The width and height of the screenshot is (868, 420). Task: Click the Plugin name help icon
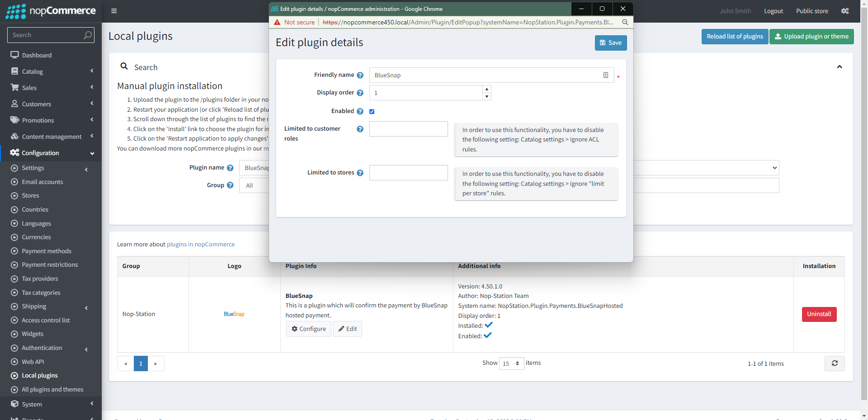click(x=230, y=168)
